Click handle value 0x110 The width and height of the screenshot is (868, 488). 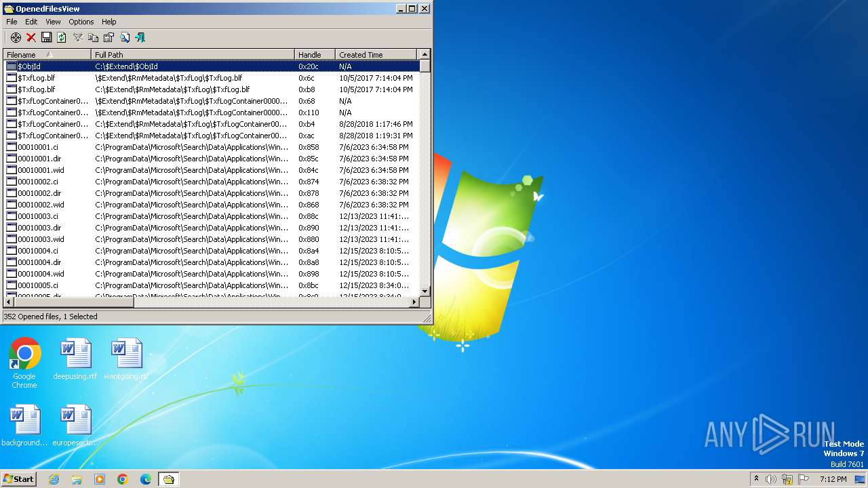[x=309, y=113]
